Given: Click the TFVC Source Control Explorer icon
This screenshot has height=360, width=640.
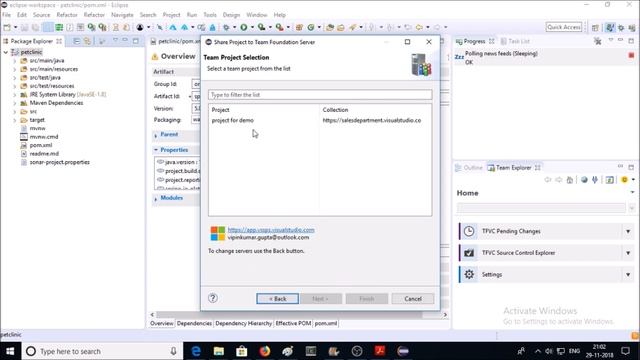Looking at the screenshot, I should tap(469, 253).
